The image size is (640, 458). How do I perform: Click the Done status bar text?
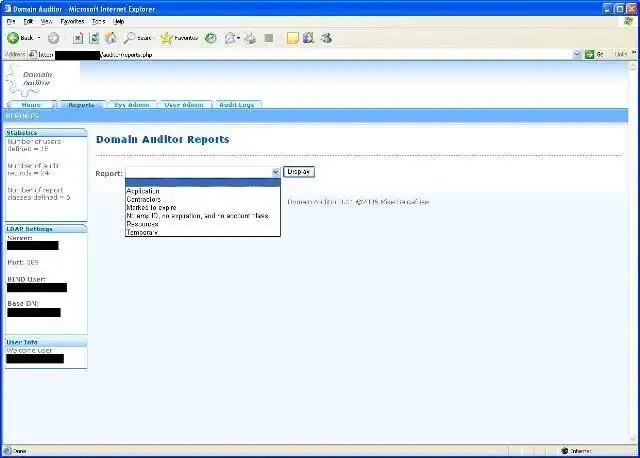[x=20, y=451]
